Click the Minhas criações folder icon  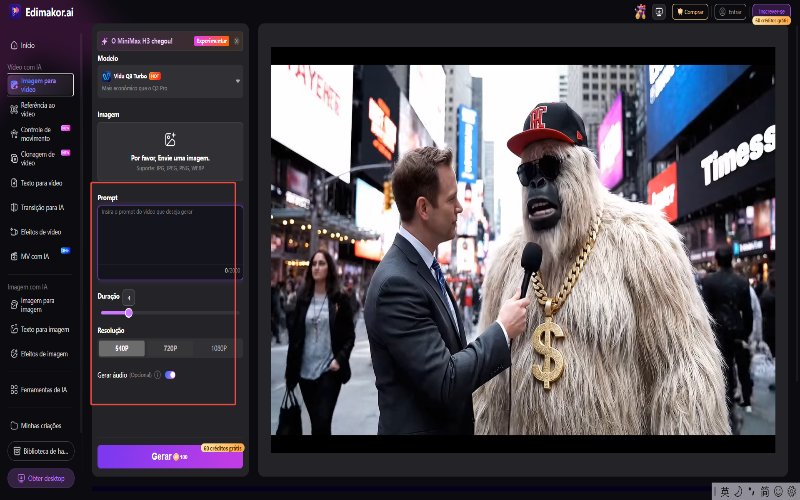pyautogui.click(x=14, y=425)
